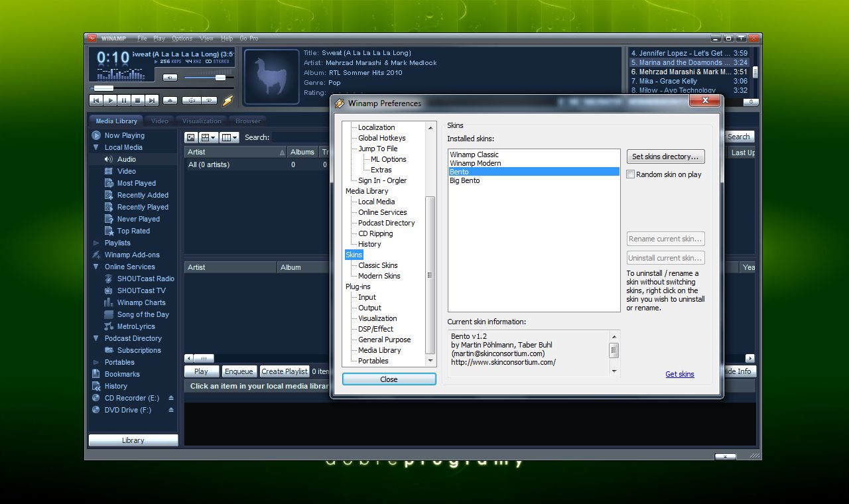
Task: Click the Never Played icon
Action: [x=109, y=219]
